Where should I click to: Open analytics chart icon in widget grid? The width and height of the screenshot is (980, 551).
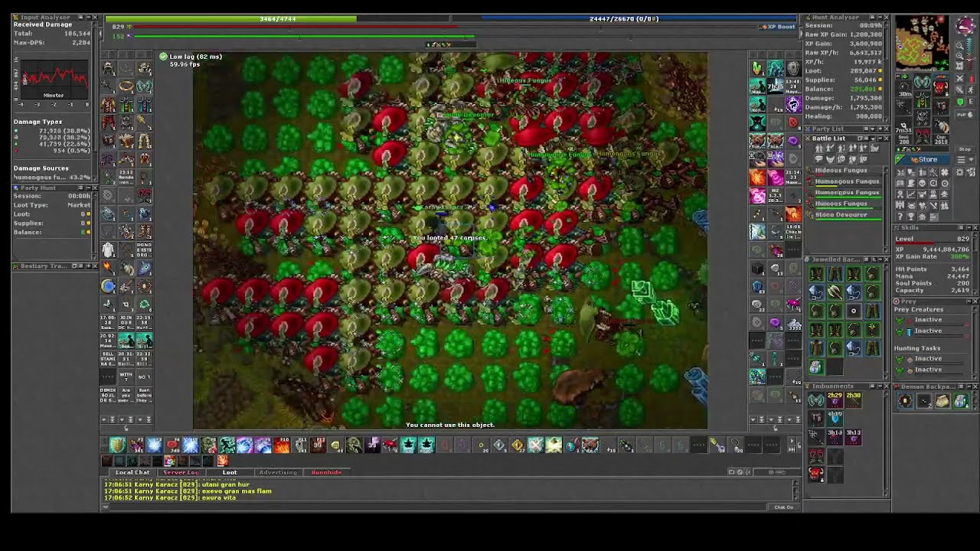[x=911, y=195]
